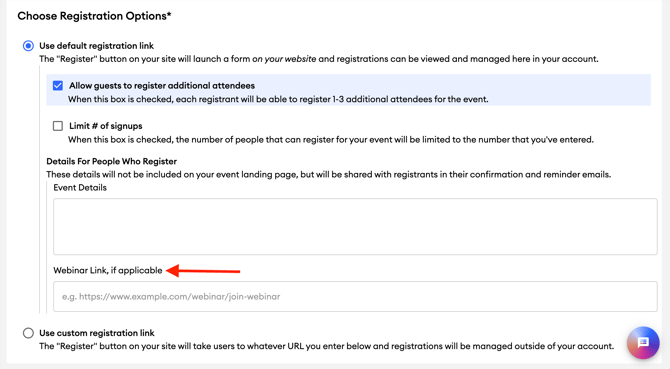Image resolution: width=670 pixels, height=369 pixels.
Task: Click the 'Allow guests to register additional attendees' label
Action: pos(162,86)
